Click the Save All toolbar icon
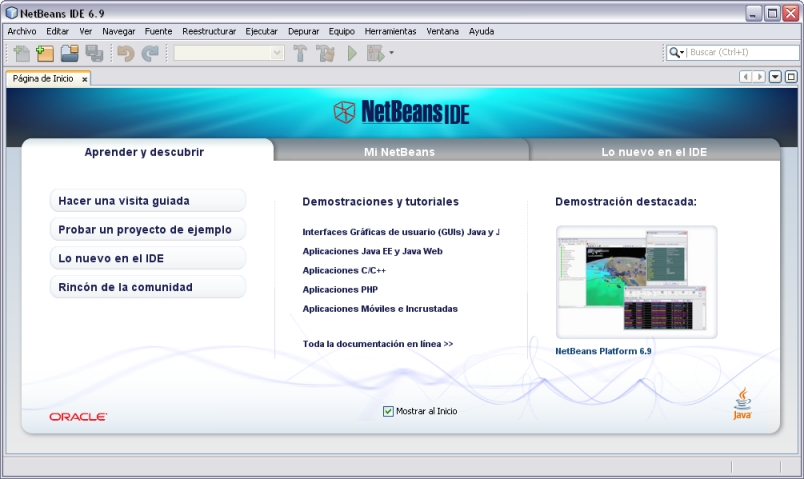The width and height of the screenshot is (804, 479). tap(94, 53)
